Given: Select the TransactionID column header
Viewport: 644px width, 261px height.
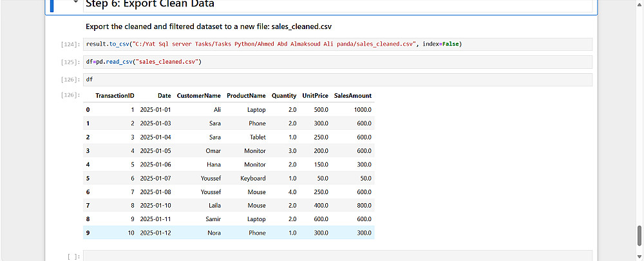Looking at the screenshot, I should (115, 96).
